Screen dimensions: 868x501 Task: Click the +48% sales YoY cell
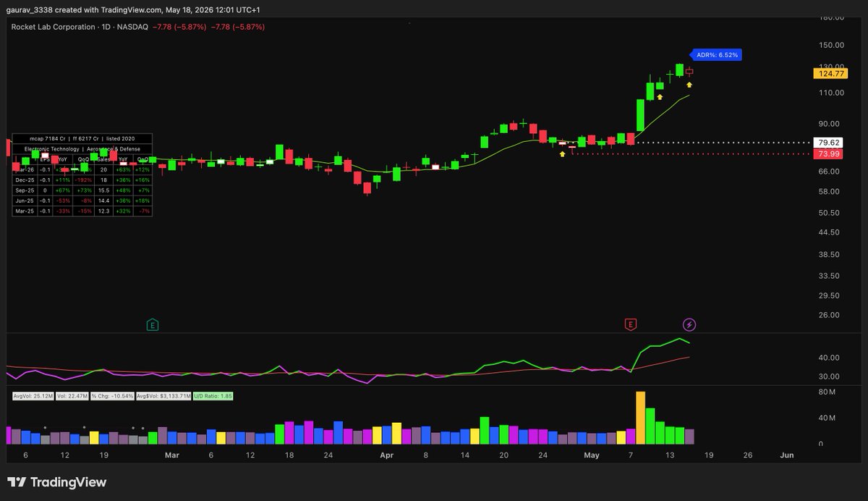pyautogui.click(x=123, y=190)
